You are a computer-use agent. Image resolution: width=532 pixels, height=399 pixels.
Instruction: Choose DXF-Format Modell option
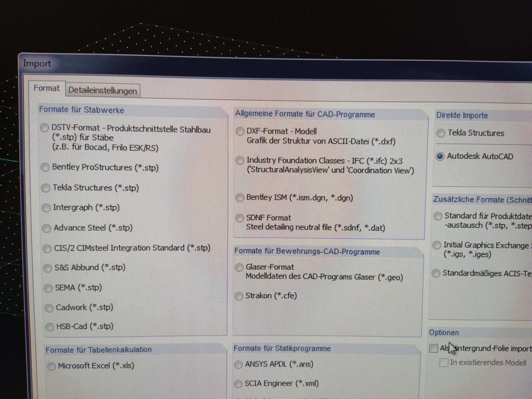(240, 131)
